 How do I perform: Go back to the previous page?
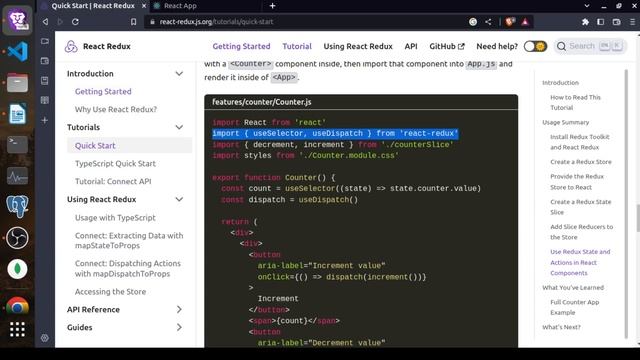[45, 22]
